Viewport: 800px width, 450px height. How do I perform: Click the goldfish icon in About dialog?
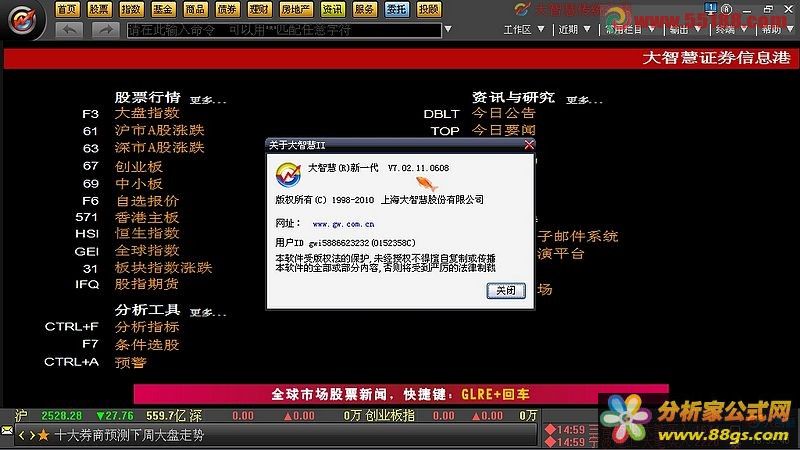[x=427, y=183]
